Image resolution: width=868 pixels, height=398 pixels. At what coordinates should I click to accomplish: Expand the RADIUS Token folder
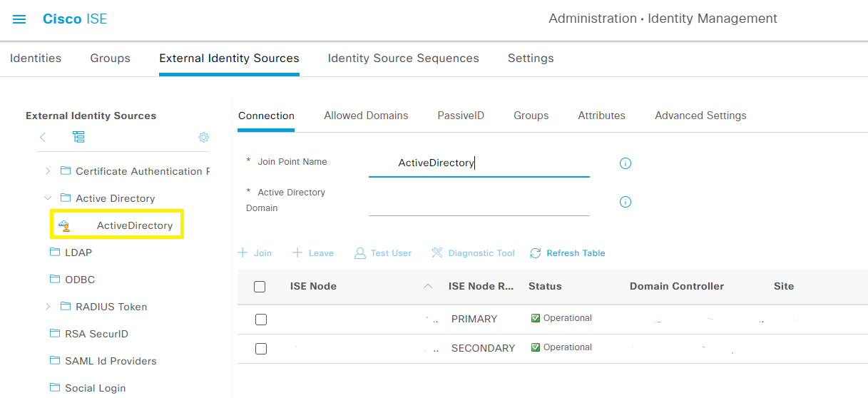(48, 307)
